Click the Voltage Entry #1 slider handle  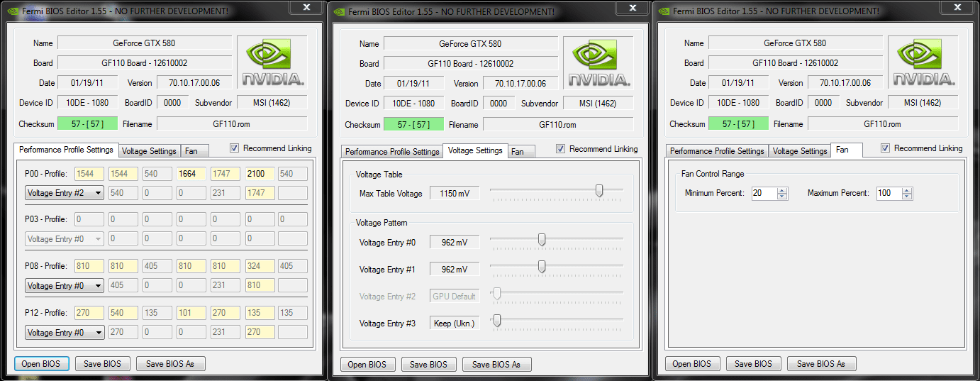542,266
